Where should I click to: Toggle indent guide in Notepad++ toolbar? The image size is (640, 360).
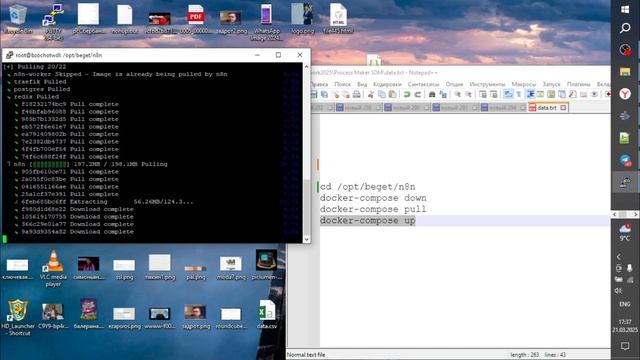(x=530, y=94)
